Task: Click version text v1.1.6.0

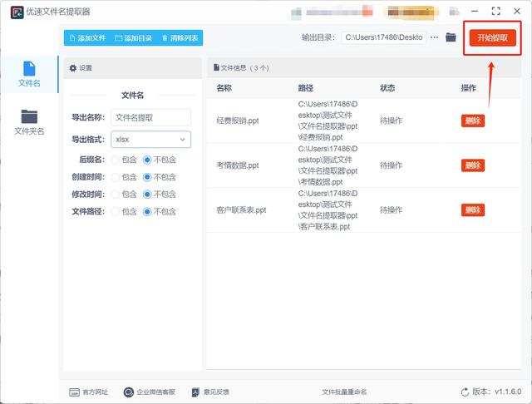Action: (508, 392)
